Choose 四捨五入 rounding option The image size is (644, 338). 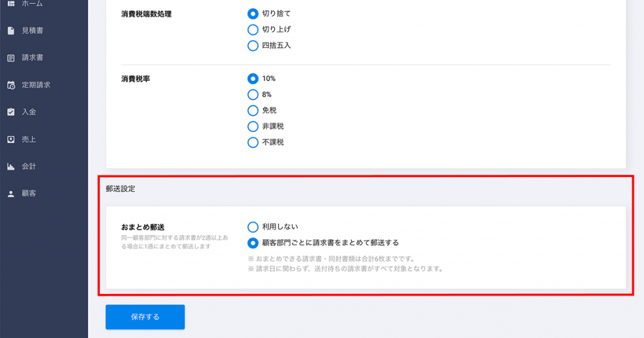tap(253, 45)
